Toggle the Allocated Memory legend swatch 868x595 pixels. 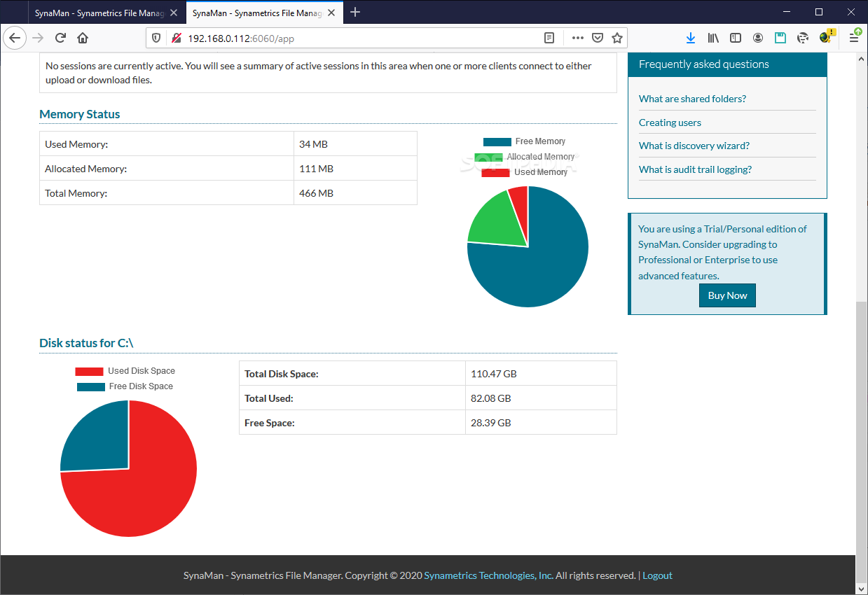click(488, 157)
